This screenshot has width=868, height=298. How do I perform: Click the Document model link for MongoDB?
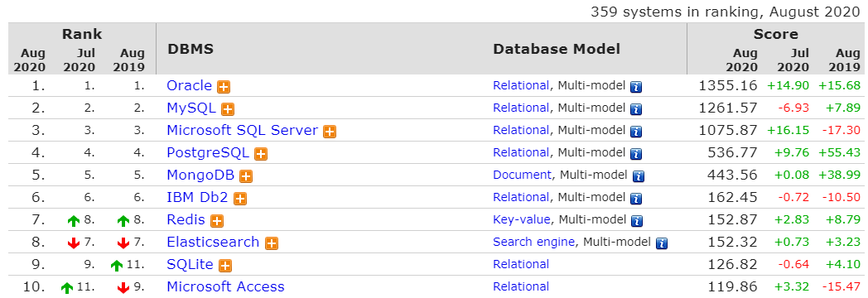coord(522,175)
